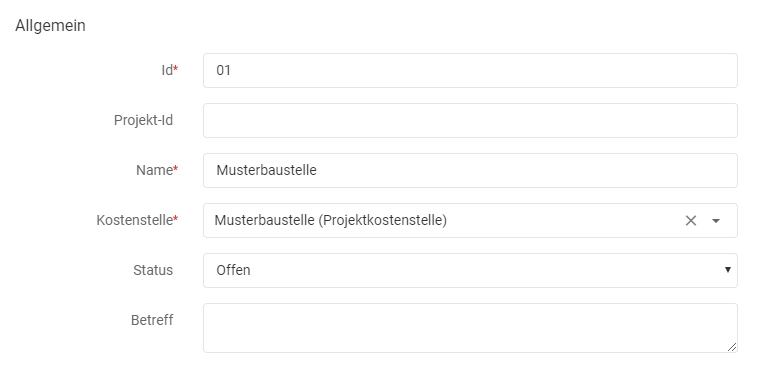Open the Kostenstelle dropdown arrow

716,221
